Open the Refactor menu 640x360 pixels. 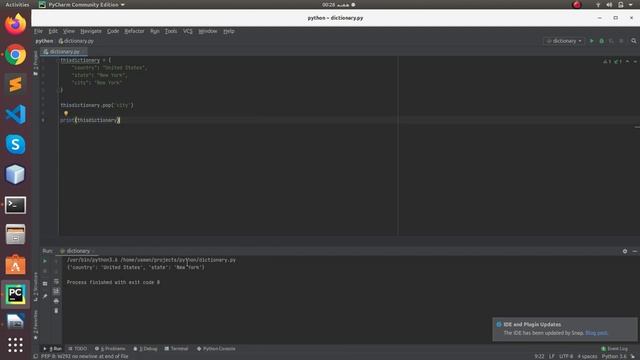coord(134,31)
